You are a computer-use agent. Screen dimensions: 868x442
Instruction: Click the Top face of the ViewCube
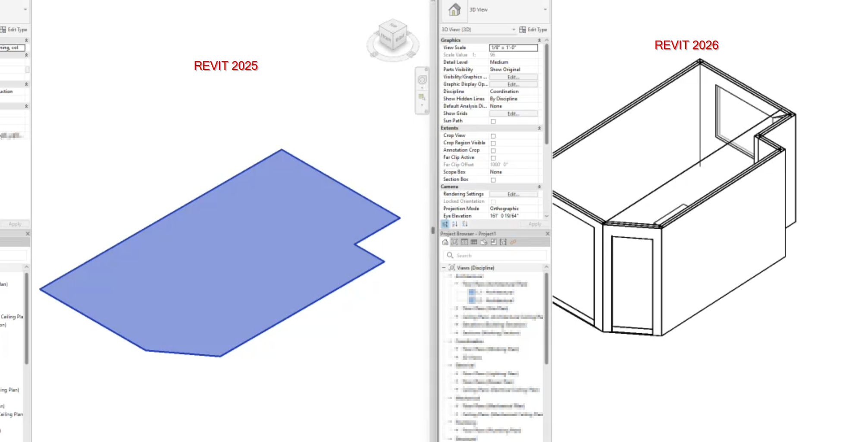pos(393,25)
